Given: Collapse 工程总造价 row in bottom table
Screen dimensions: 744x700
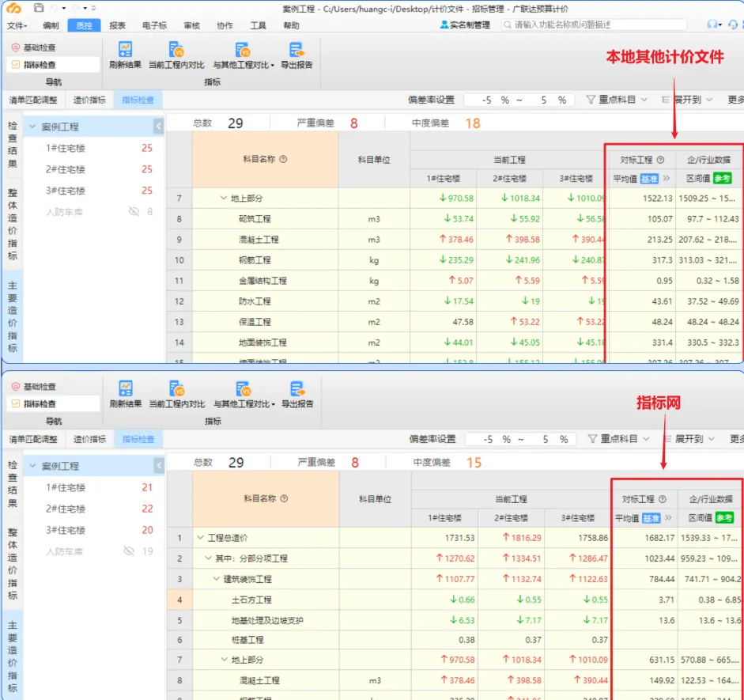Looking at the screenshot, I should [x=200, y=538].
